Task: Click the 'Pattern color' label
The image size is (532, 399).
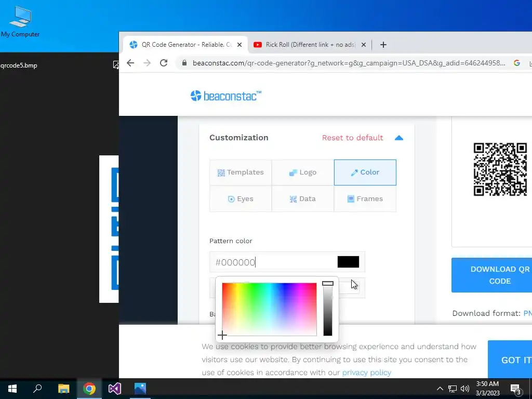Action: [231, 241]
